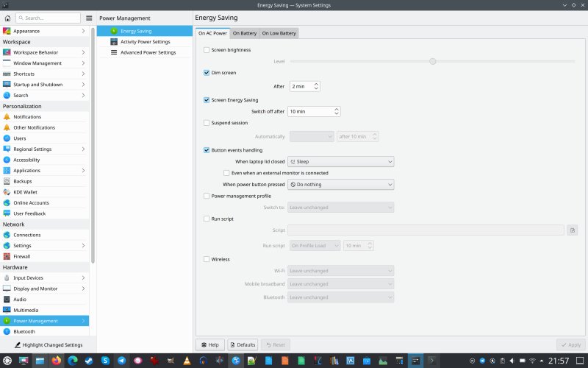
Task: Open the hamburger menu next to search
Action: 89,18
